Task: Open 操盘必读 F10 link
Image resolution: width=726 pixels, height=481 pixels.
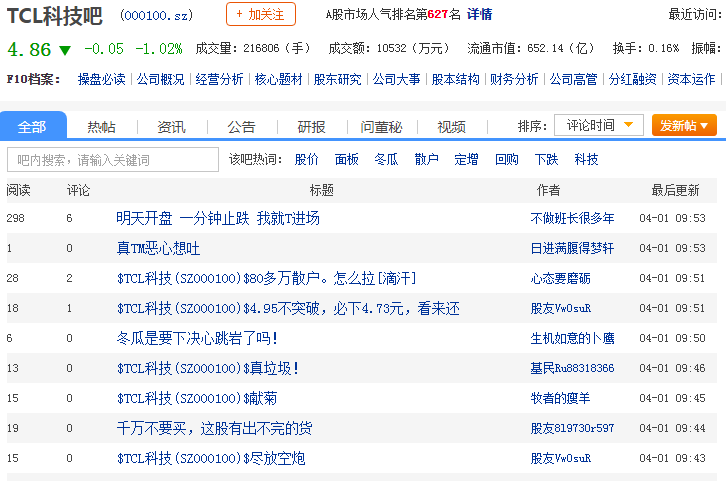Action: point(101,79)
